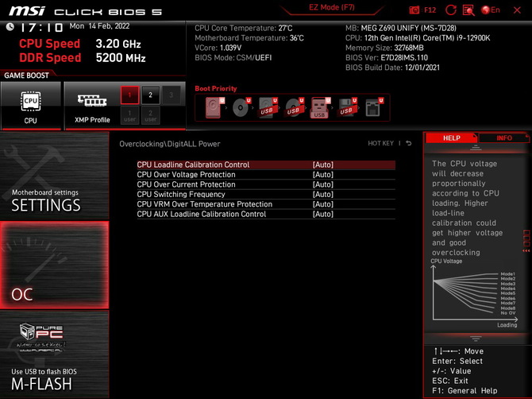Change CPU Over Current Protection value
Viewport: 532px width, 399px height.
click(323, 184)
